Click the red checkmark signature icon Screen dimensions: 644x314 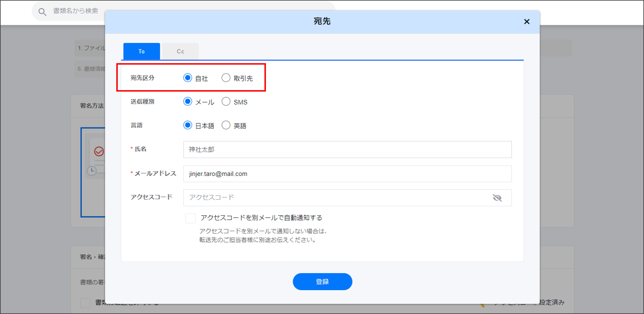[x=99, y=151]
